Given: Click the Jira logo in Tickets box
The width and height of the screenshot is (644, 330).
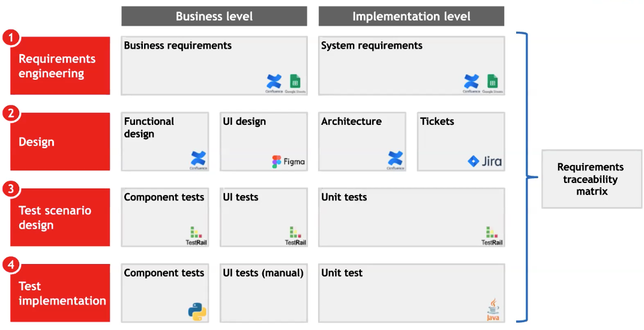Looking at the screenshot, I should (x=485, y=161).
